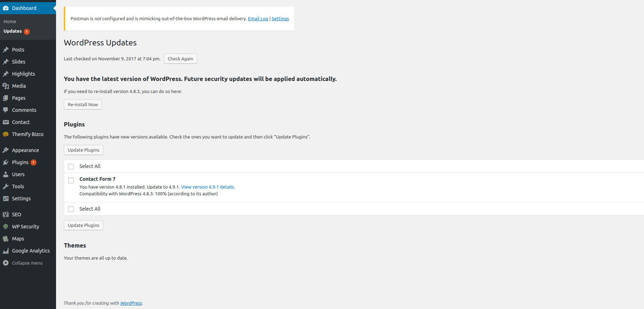Click the Plugins plug icon

[x=6, y=162]
